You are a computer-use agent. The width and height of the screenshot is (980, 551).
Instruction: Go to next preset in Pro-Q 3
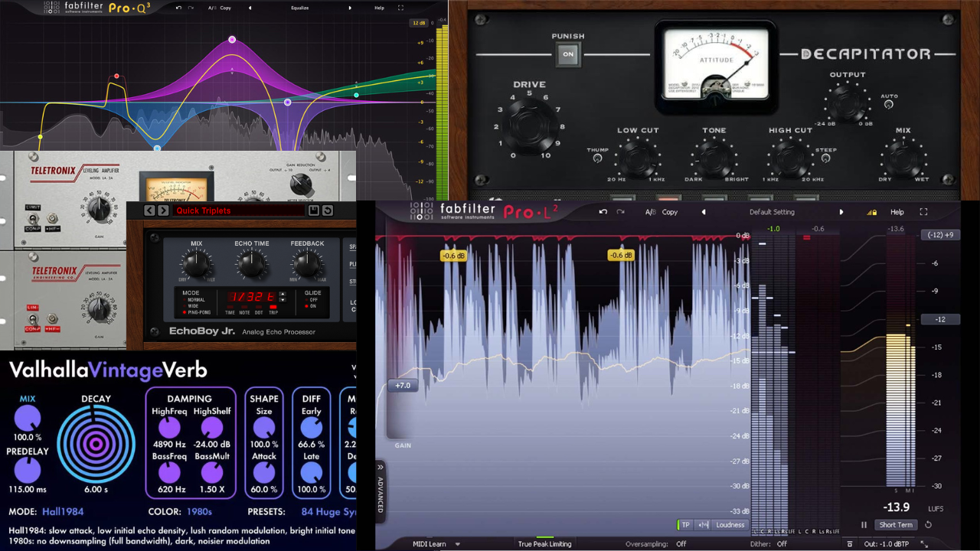coord(350,8)
